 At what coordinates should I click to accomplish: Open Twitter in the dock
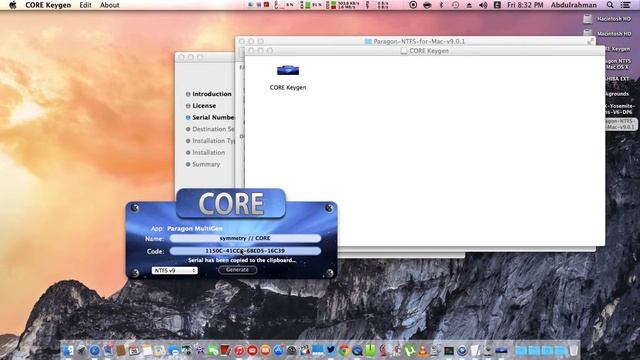pos(331,349)
